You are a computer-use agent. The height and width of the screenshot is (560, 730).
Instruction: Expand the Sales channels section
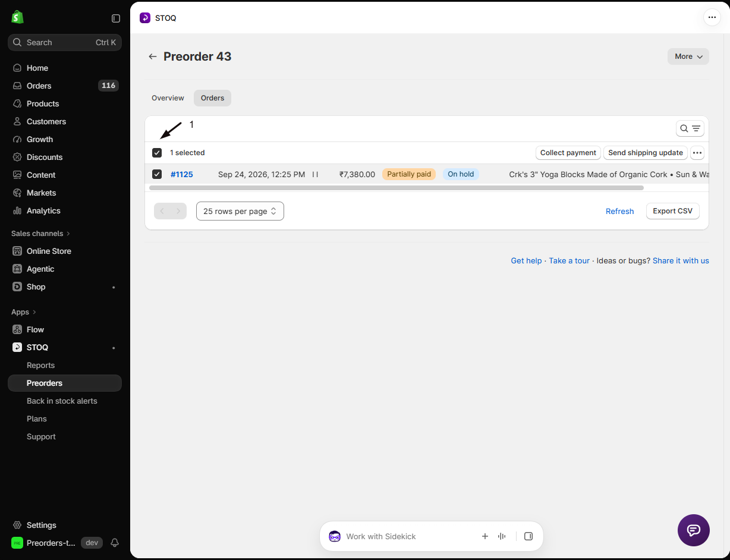(40, 233)
